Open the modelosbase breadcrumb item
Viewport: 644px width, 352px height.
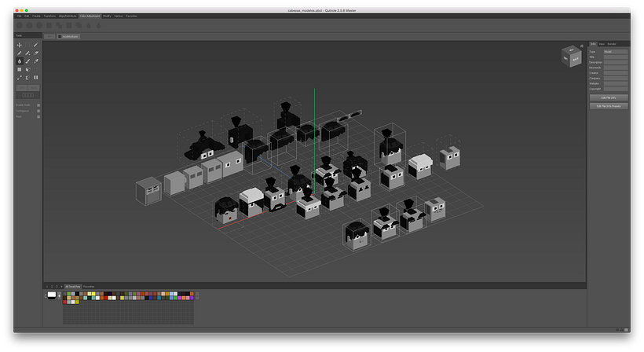tap(68, 37)
